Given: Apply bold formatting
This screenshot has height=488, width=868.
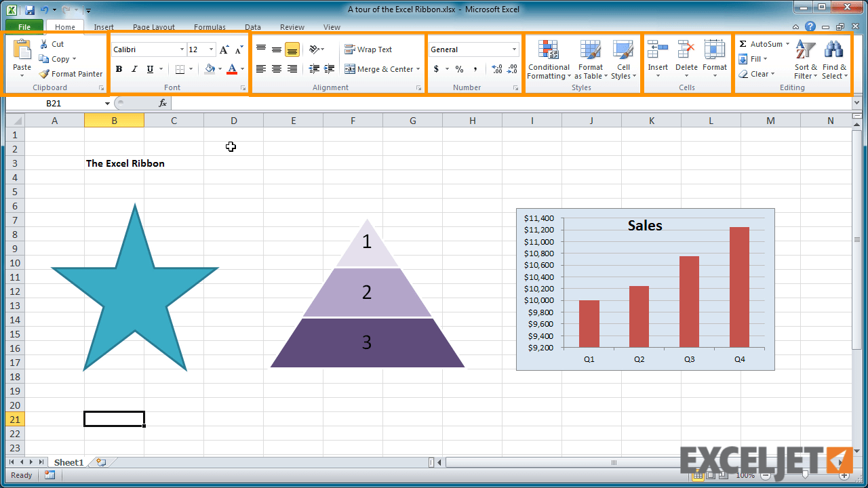Looking at the screenshot, I should (119, 68).
